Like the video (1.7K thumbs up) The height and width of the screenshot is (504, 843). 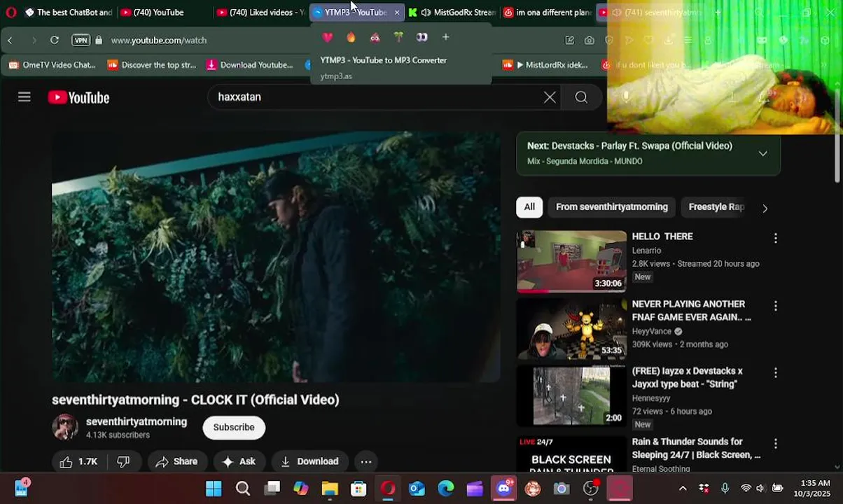point(78,461)
